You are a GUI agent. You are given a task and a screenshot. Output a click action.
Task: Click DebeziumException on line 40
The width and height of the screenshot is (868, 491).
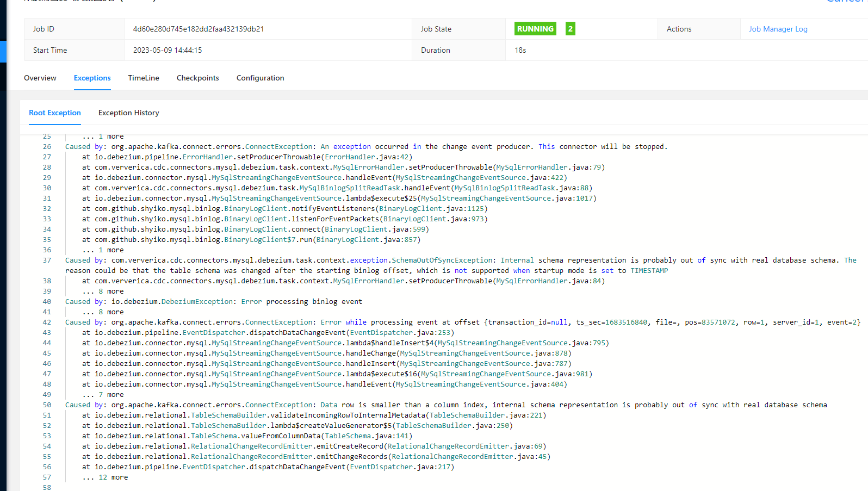pyautogui.click(x=197, y=302)
